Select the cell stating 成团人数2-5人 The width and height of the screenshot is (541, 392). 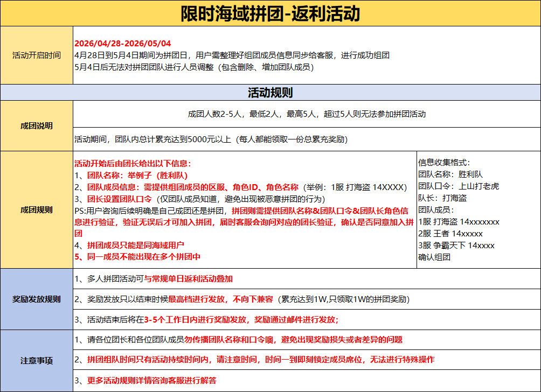tap(307, 114)
